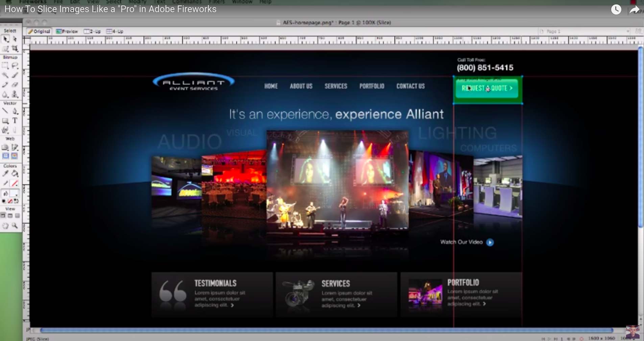Select the Pen tool
Viewport: 644px width, 341px height.
(x=15, y=111)
